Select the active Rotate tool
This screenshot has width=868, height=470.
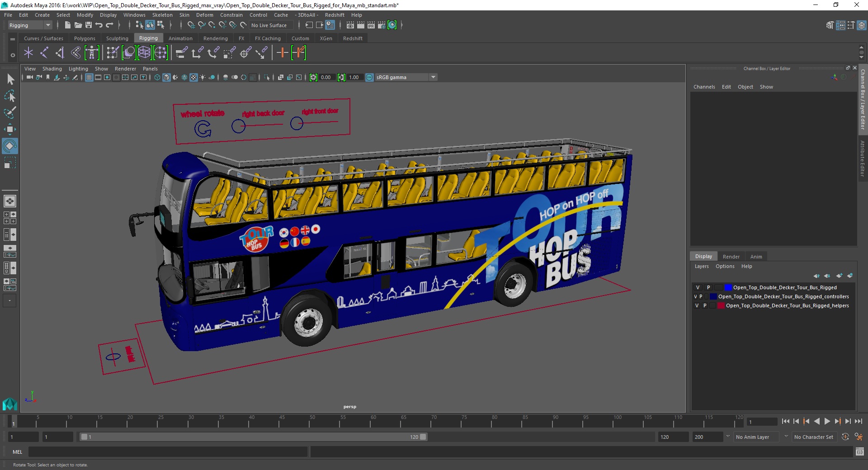pos(10,146)
